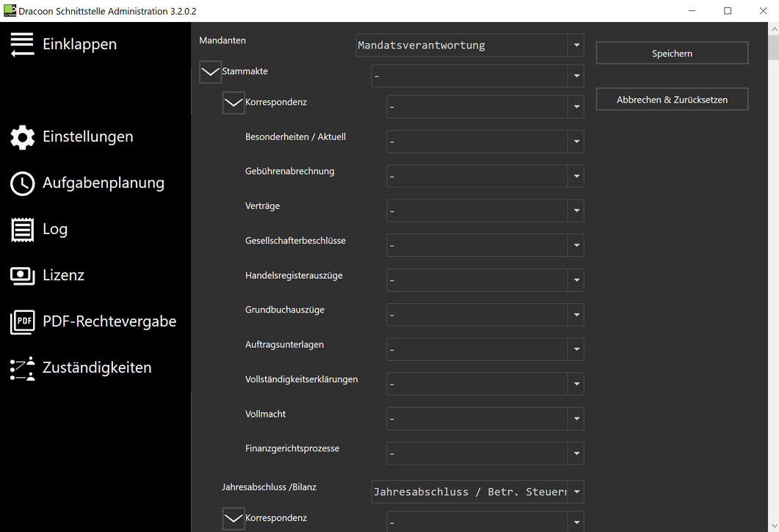This screenshot has width=779, height=532.
Task: Click the PDF-Rechtevergabe PDF icon
Action: (x=22, y=322)
